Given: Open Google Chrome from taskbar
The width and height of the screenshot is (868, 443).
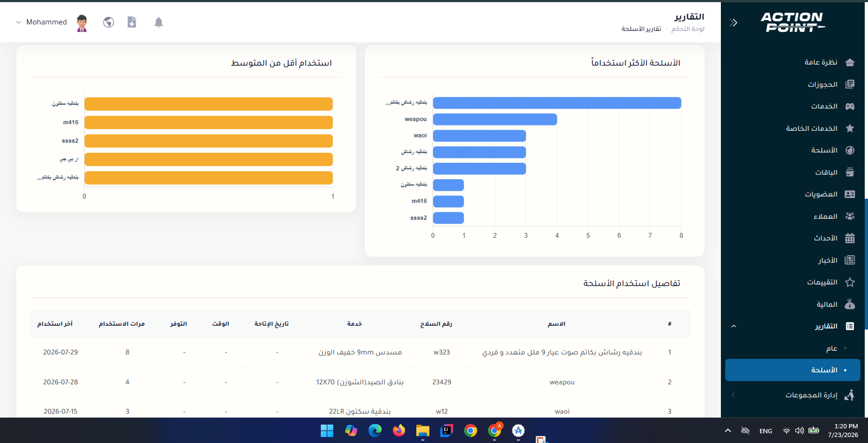Looking at the screenshot, I should (x=471, y=431).
